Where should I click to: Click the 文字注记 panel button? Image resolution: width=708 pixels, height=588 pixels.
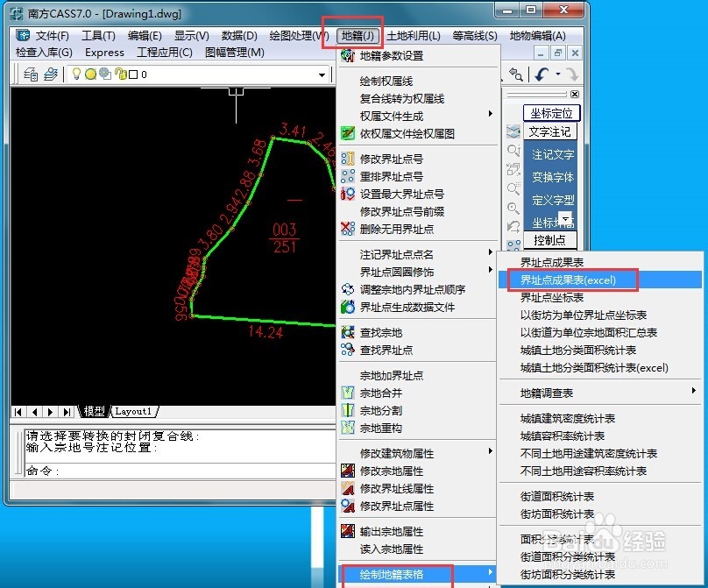tap(550, 131)
